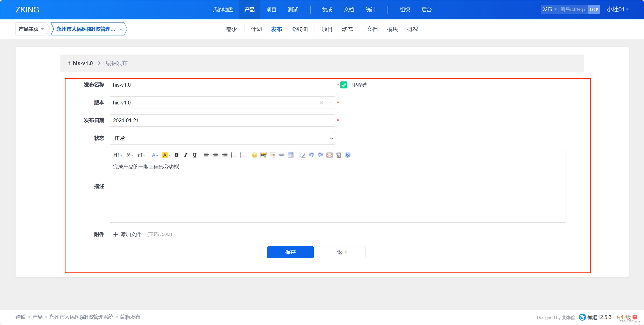
Task: Open the editor help icon
Action: (348, 155)
